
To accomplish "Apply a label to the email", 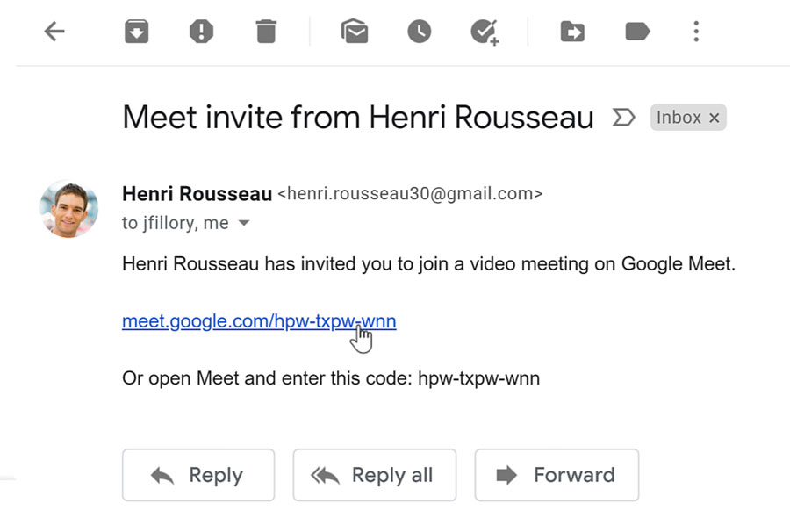I will [x=637, y=31].
